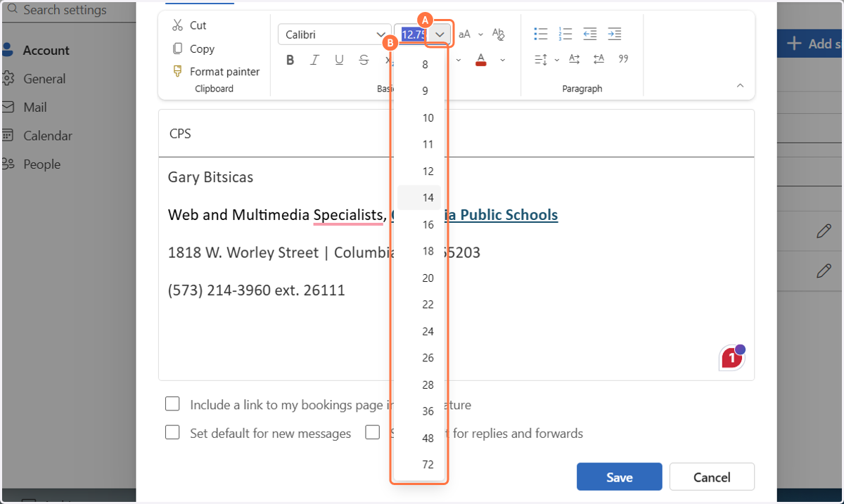Click the upper pencil edit icon
Viewport: 844px width, 504px height.
[824, 231]
